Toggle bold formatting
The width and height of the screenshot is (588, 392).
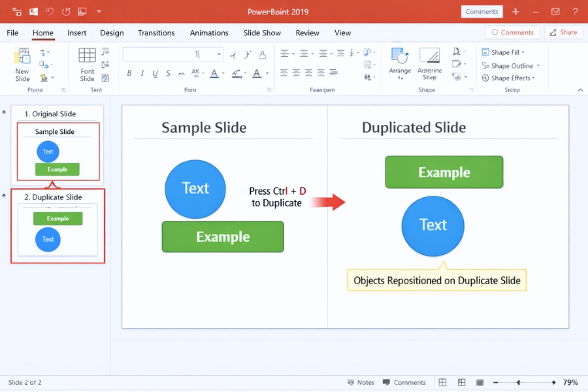tap(129, 73)
